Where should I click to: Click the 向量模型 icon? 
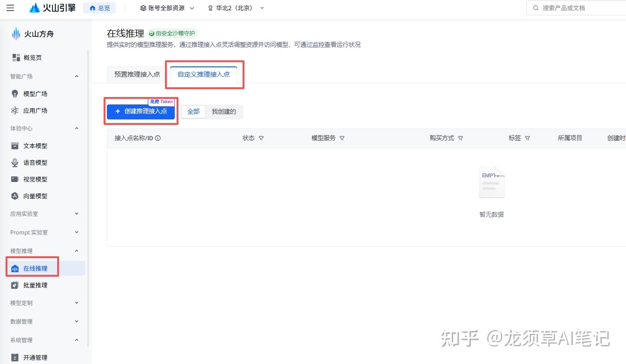[15, 196]
